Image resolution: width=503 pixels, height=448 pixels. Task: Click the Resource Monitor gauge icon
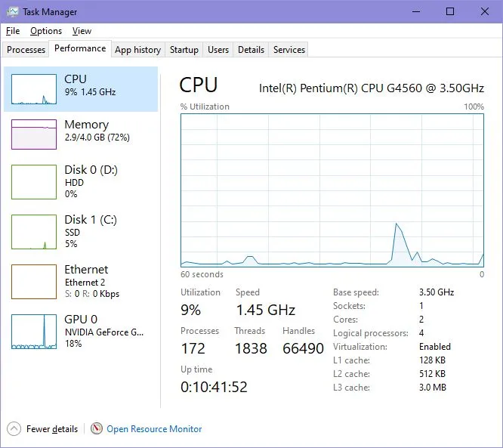pos(96,428)
